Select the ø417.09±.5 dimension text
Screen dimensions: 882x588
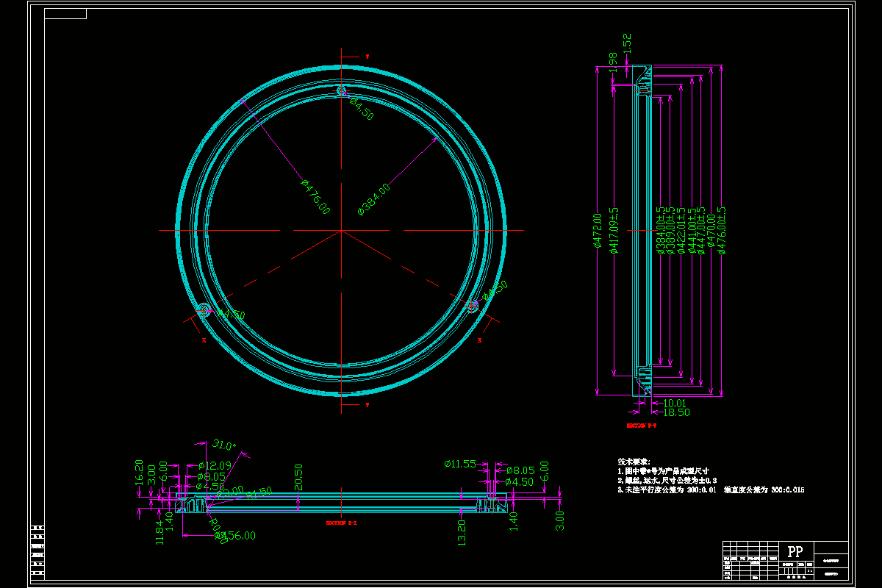pyautogui.click(x=614, y=230)
